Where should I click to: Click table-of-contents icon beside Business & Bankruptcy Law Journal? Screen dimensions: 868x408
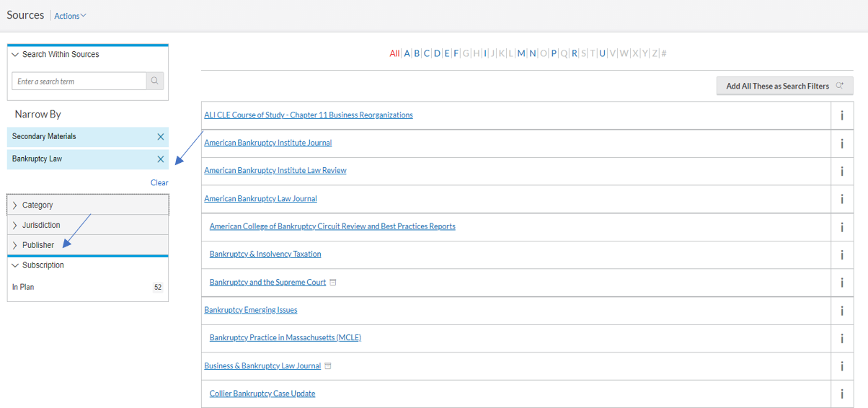click(x=328, y=366)
